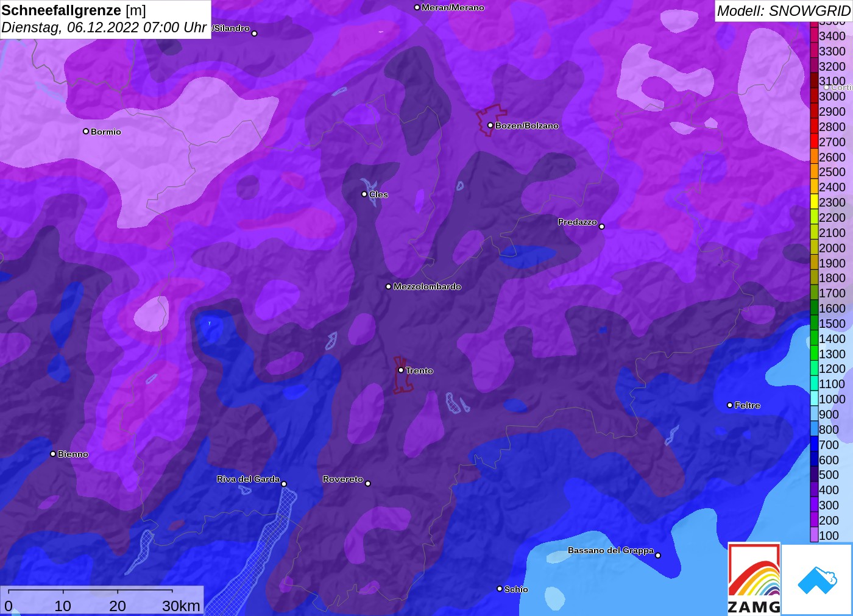Click the Cles town marker
This screenshot has height=616, width=853.
(364, 194)
